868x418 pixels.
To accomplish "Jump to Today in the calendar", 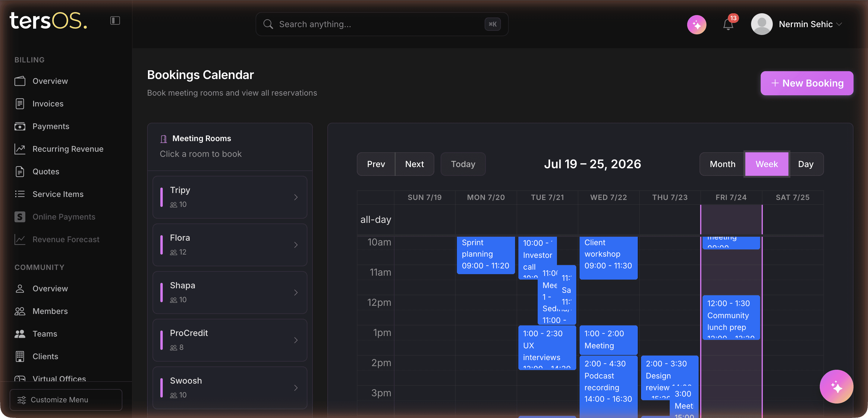I will 463,164.
